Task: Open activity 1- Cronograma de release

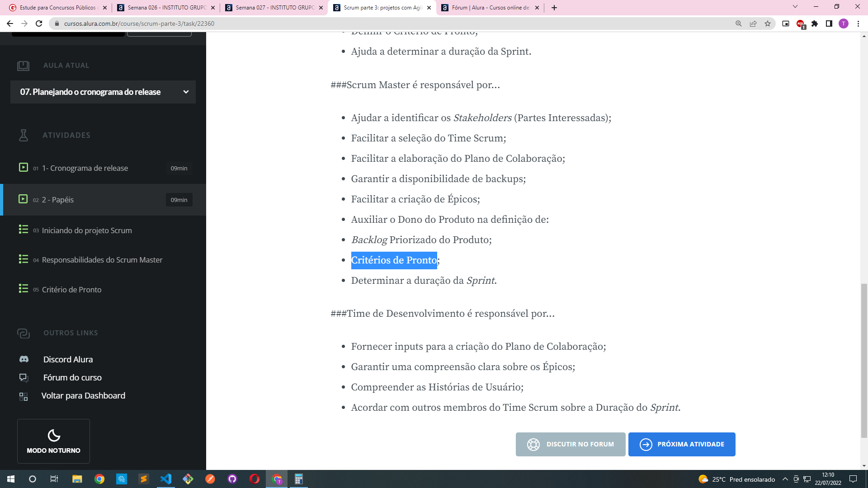Action: (103, 168)
